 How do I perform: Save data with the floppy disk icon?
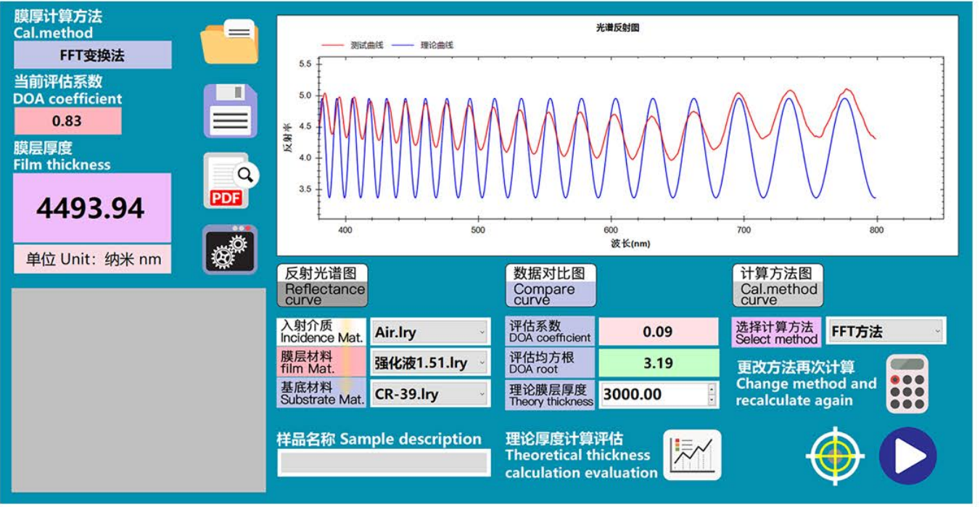tap(230, 111)
